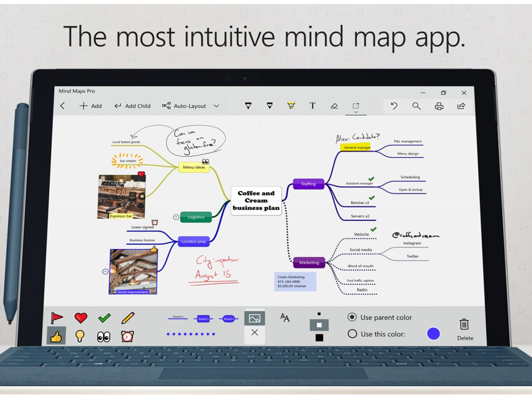Select the General manager node

pyautogui.click(x=356, y=147)
